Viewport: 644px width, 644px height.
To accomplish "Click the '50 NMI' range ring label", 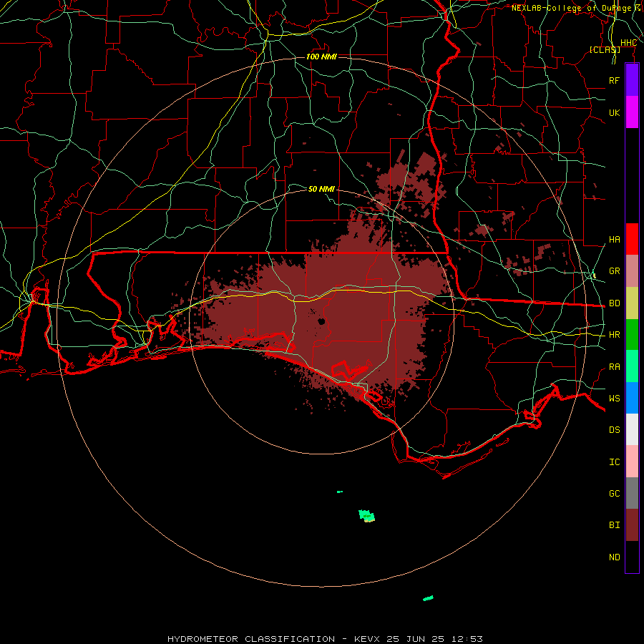I will pyautogui.click(x=321, y=189).
